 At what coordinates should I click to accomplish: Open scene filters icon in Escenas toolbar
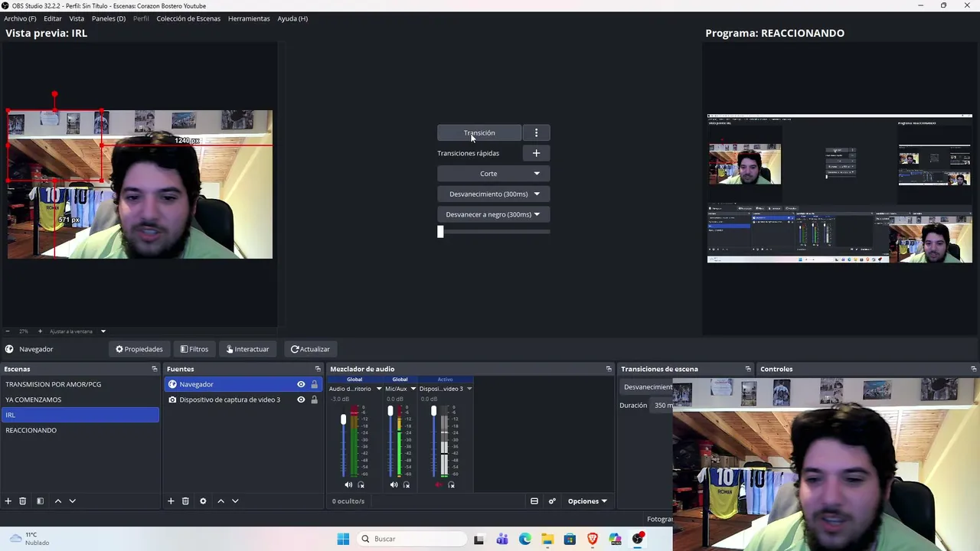[x=40, y=501]
